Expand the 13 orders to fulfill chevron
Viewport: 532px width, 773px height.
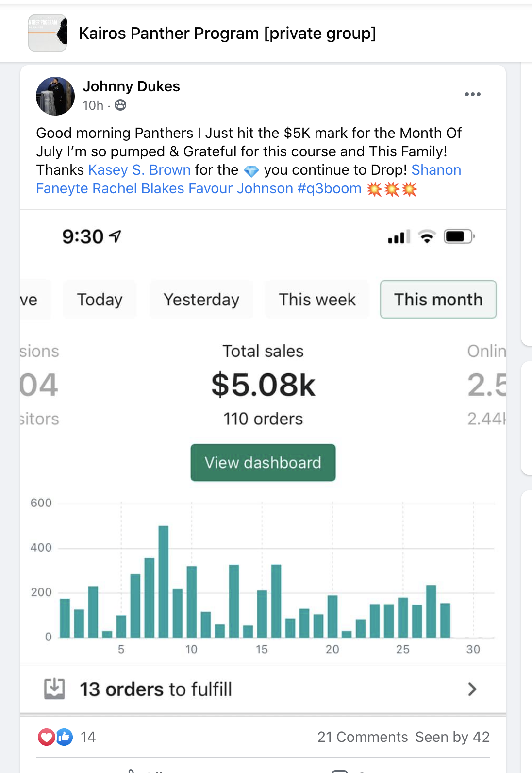coord(472,689)
